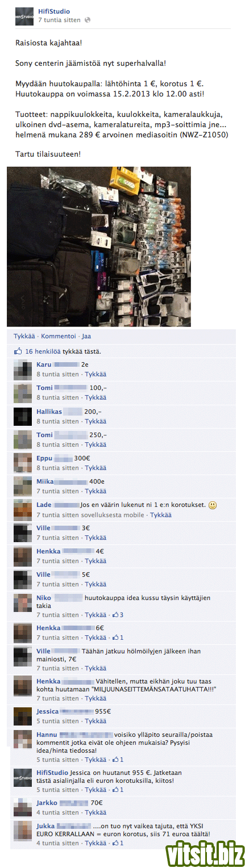Click the HifiStudio avatar in the comment thread
The image size is (245, 868).
[x=23, y=778]
